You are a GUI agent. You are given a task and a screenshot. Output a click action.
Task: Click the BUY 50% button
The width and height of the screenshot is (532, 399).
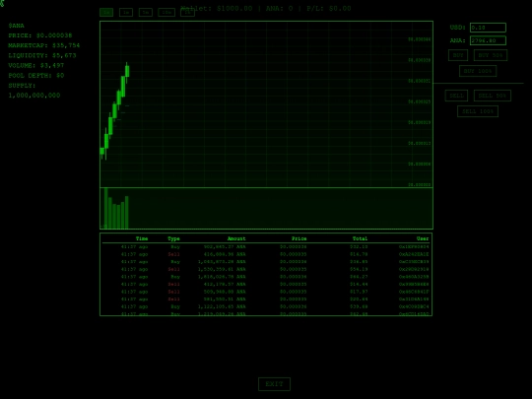[x=491, y=55]
